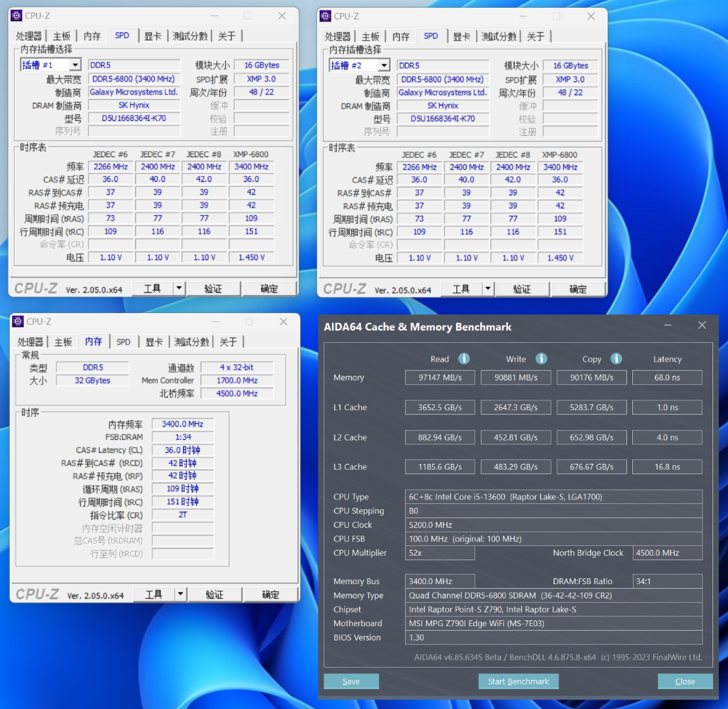Click the 最大带宽 DDR5-6800 field in slot #1
This screenshot has width=728, height=709.
tap(134, 79)
